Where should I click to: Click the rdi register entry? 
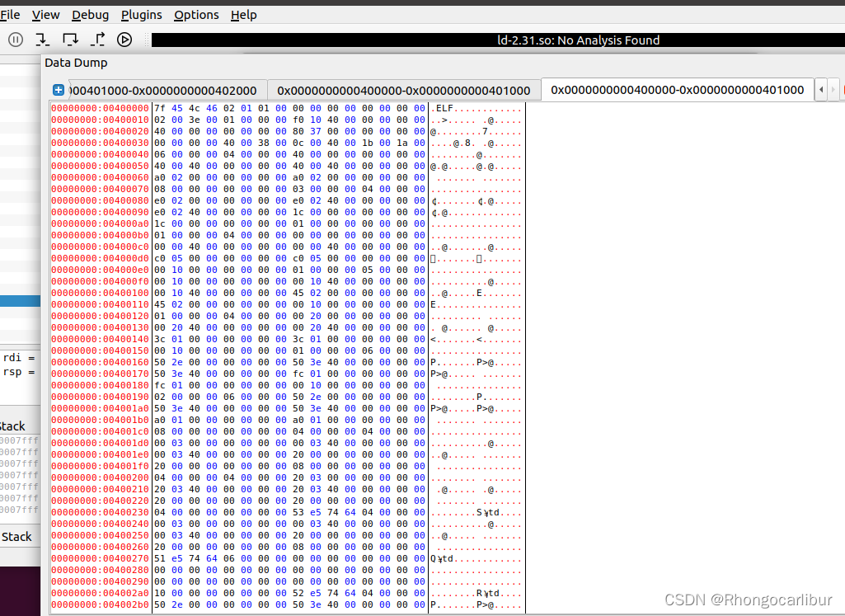click(19, 358)
